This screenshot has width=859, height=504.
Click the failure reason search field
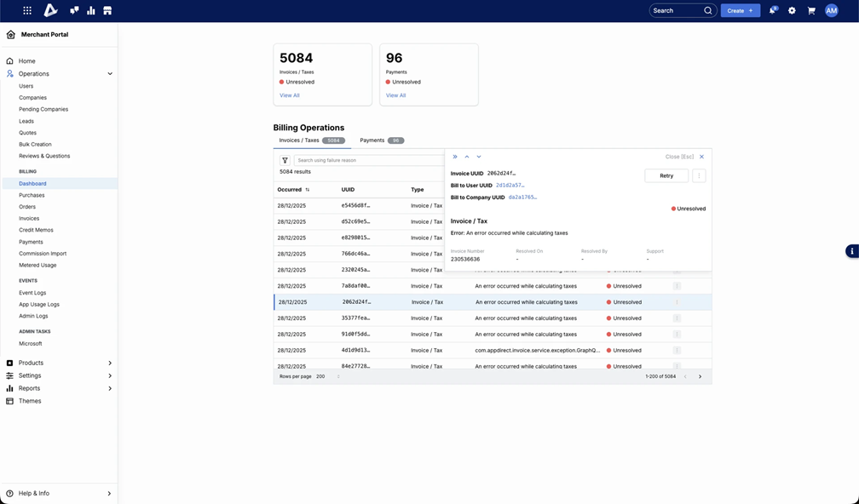pyautogui.click(x=366, y=160)
